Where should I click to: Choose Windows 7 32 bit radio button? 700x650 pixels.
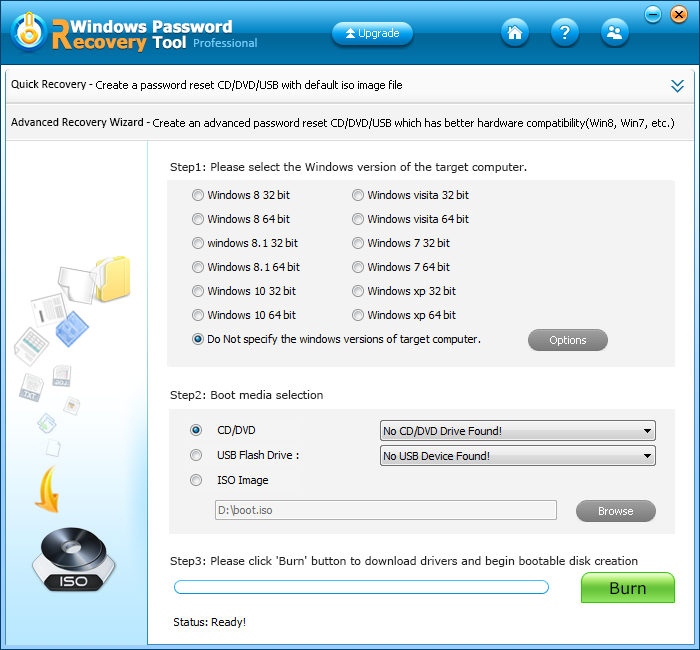(358, 243)
